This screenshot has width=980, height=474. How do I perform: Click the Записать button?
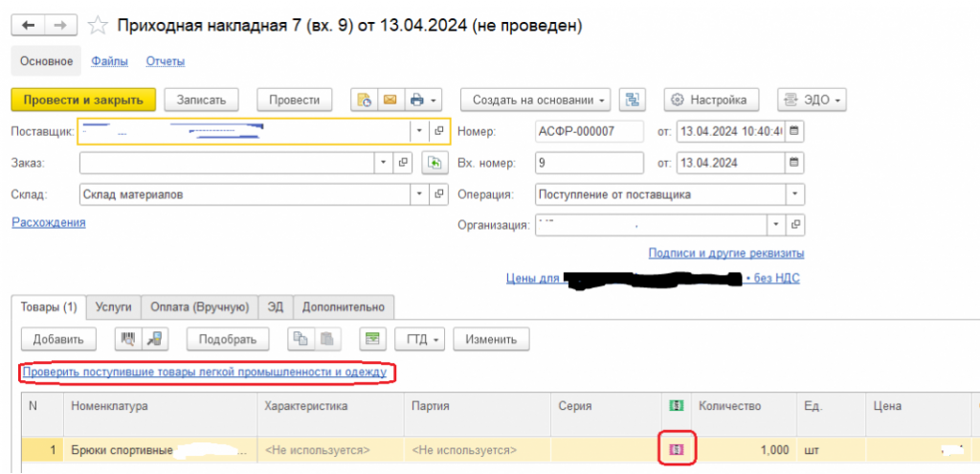coord(201,100)
